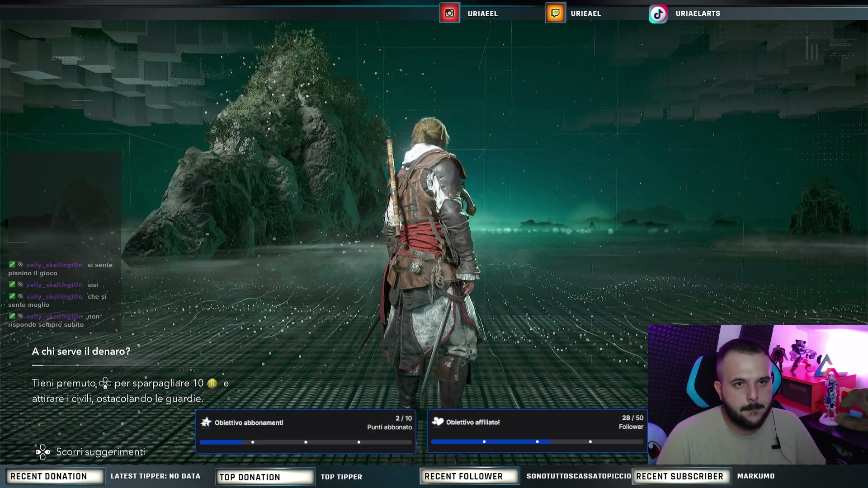Click the star icon beside Obiettivo abbonamenti
The width and height of the screenshot is (868, 488).
pyautogui.click(x=206, y=422)
